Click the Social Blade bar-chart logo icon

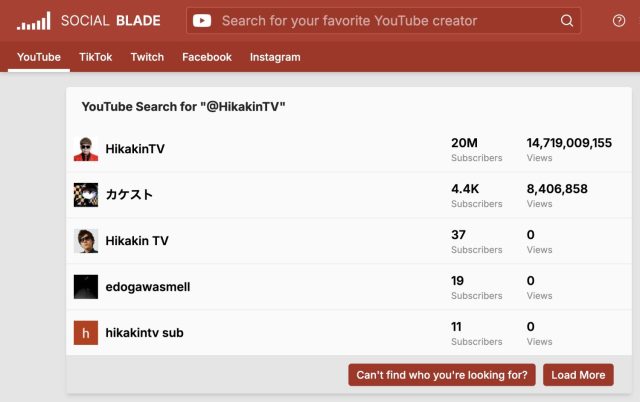pos(34,20)
